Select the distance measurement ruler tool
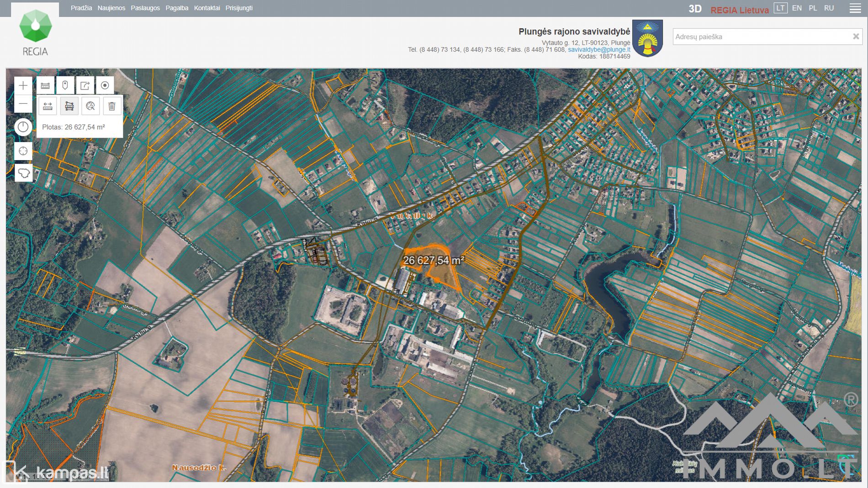Screen dimensions: 868x488 pyautogui.click(x=48, y=106)
